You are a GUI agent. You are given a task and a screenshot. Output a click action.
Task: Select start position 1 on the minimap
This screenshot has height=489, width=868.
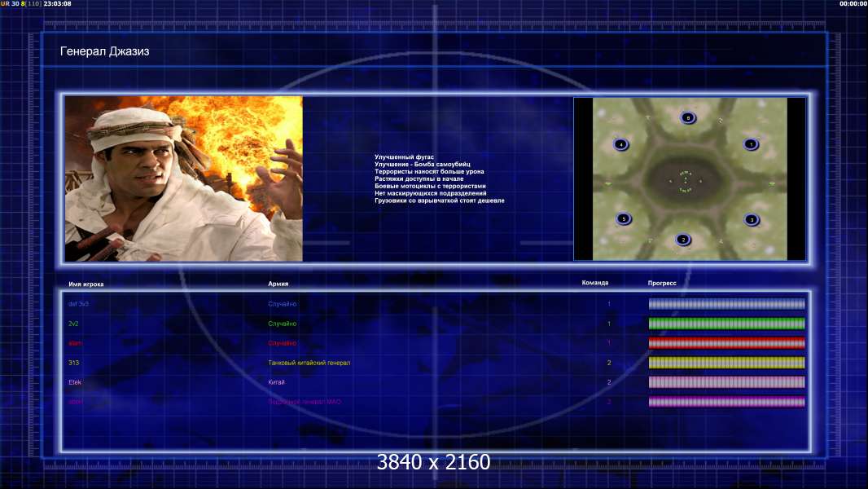(x=751, y=144)
